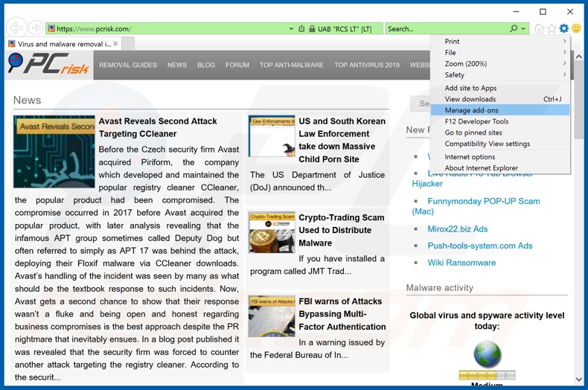Click the pcrisk favicon in address bar
The height and width of the screenshot is (390, 588).
coord(52,28)
